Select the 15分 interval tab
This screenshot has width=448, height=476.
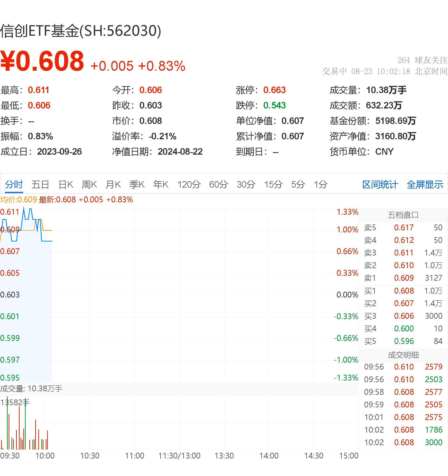click(273, 184)
